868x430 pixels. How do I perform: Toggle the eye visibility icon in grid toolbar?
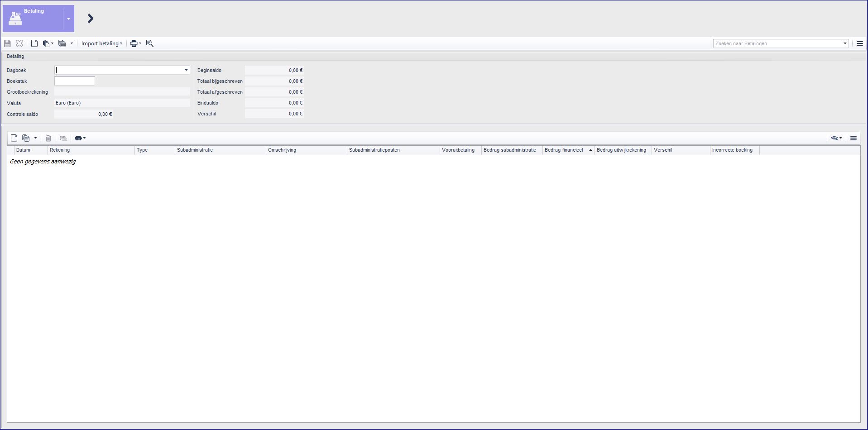pos(834,138)
